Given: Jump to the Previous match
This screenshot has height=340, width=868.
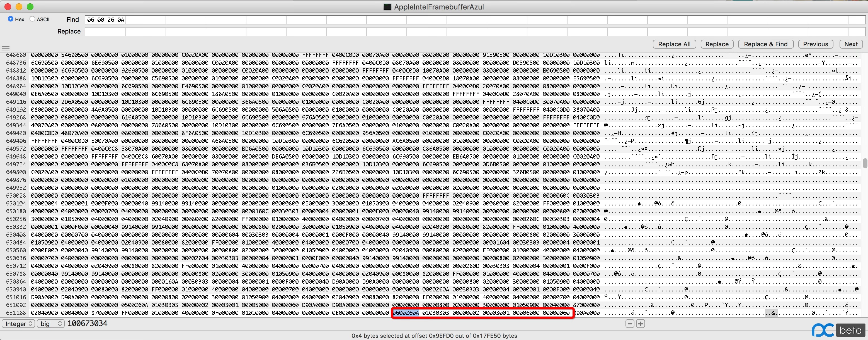Looking at the screenshot, I should coord(815,44).
